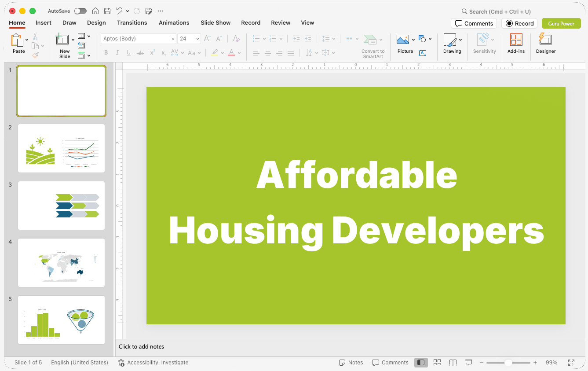The image size is (588, 371).
Task: Click the Decrease Font Size icon
Action: (219, 39)
